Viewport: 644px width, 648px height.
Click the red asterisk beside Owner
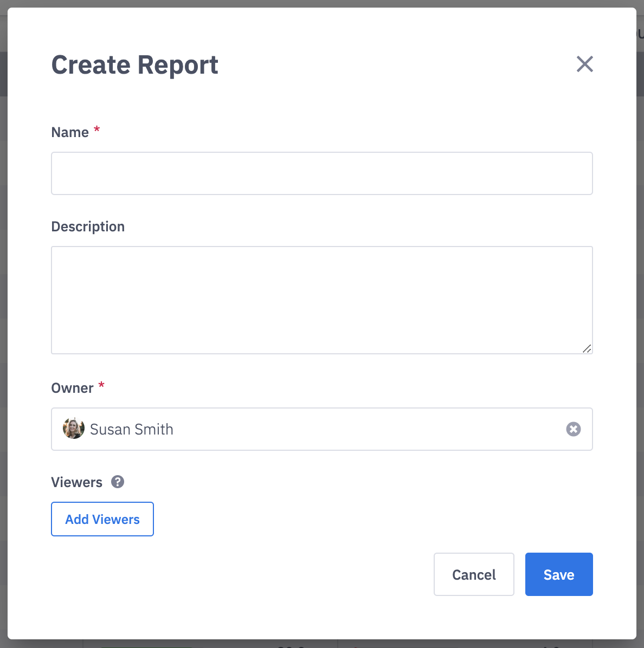pos(101,386)
